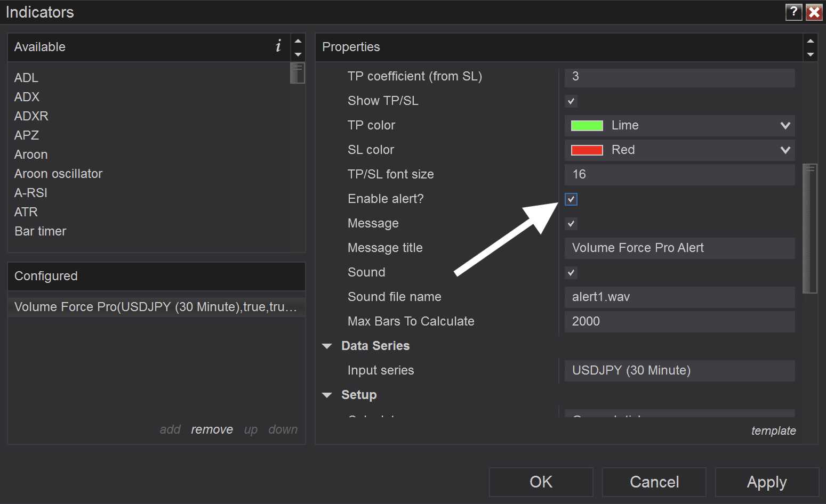This screenshot has width=826, height=504.
Task: Open the help question mark icon
Action: (793, 12)
